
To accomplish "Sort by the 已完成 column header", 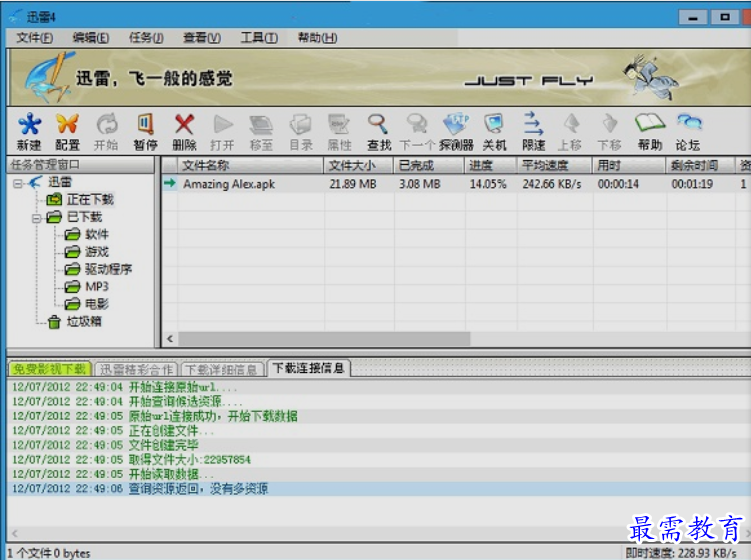I will [429, 165].
